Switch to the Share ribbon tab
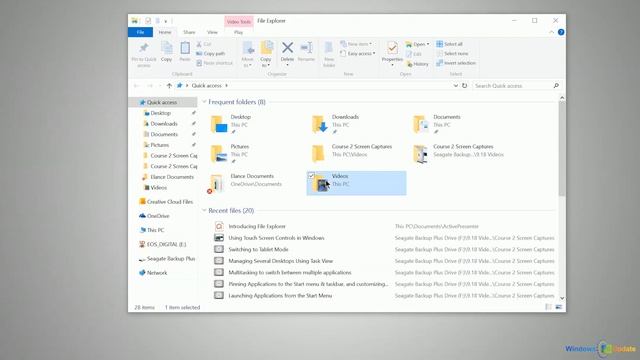 coord(189,32)
